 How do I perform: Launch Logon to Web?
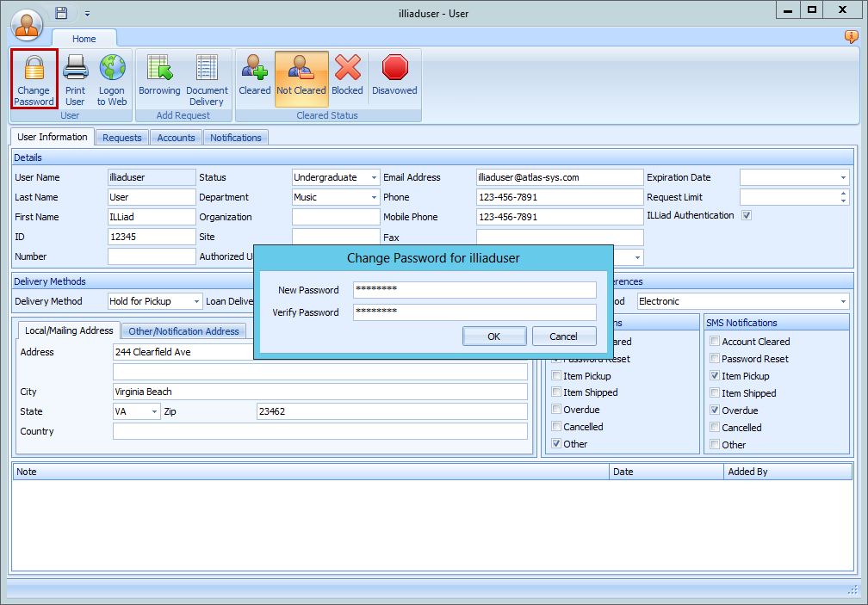coord(111,78)
